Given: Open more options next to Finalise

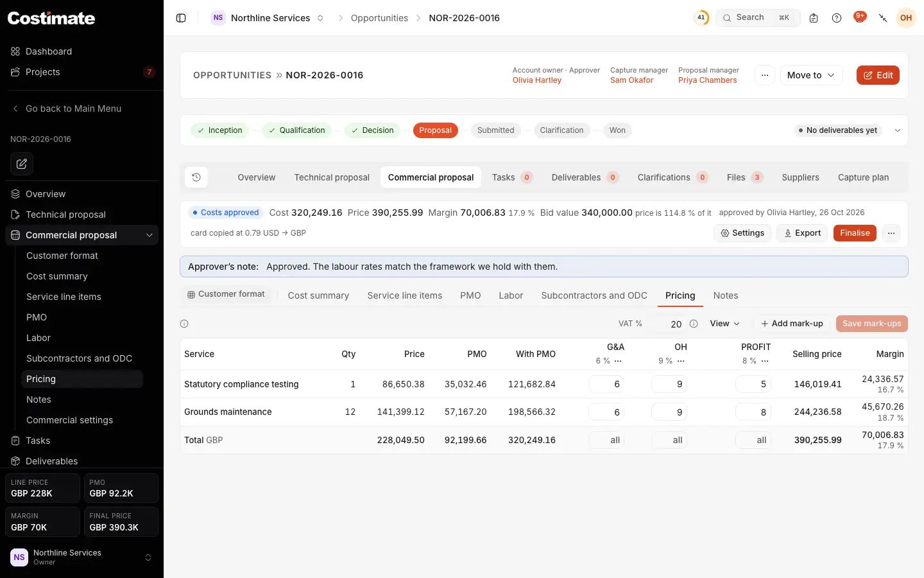Looking at the screenshot, I should point(891,233).
